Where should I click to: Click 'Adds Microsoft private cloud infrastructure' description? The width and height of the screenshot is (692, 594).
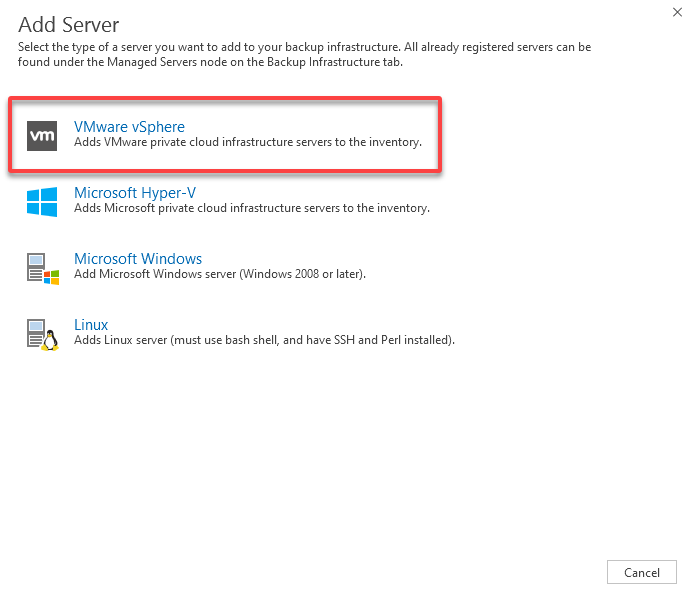click(252, 208)
